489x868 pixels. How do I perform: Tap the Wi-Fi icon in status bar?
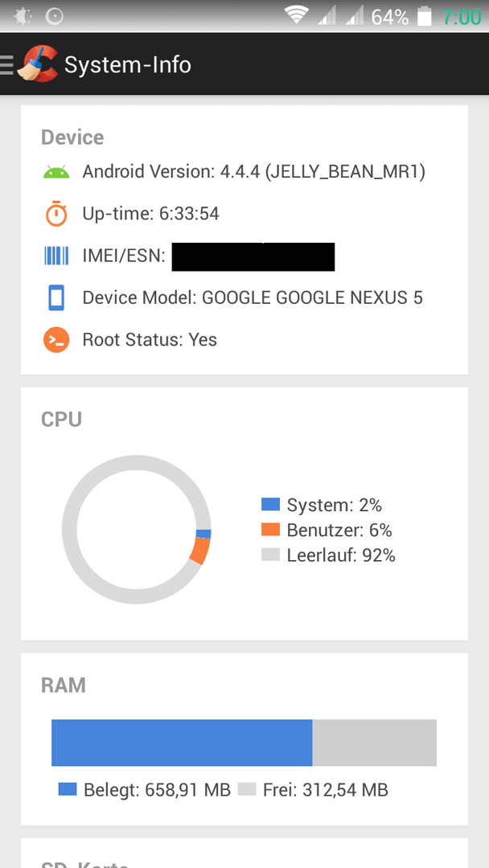[297, 15]
